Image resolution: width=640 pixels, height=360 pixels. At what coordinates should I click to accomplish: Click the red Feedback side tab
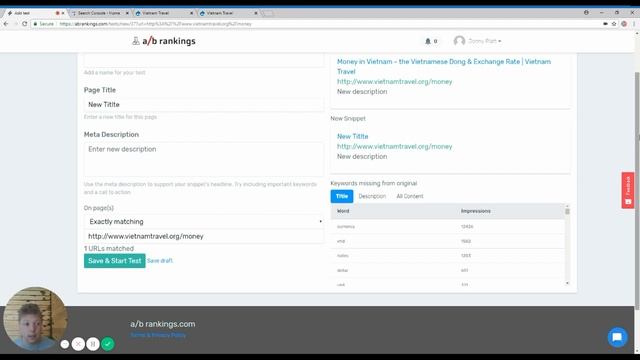coord(628,190)
